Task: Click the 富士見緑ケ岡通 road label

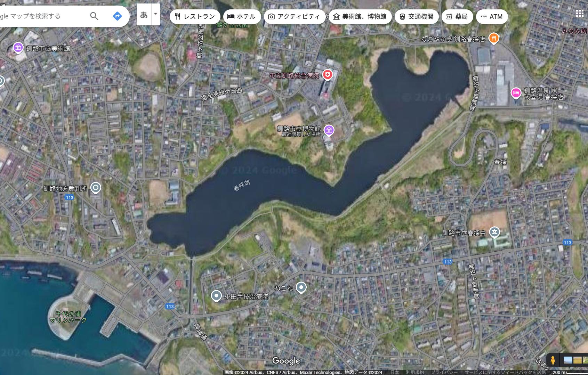Action: (x=222, y=94)
